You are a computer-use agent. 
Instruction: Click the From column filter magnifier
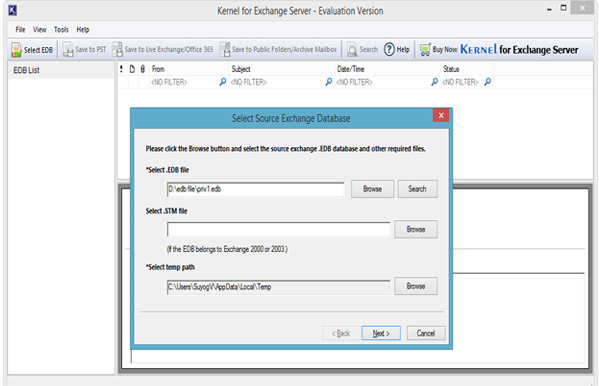pyautogui.click(x=223, y=82)
